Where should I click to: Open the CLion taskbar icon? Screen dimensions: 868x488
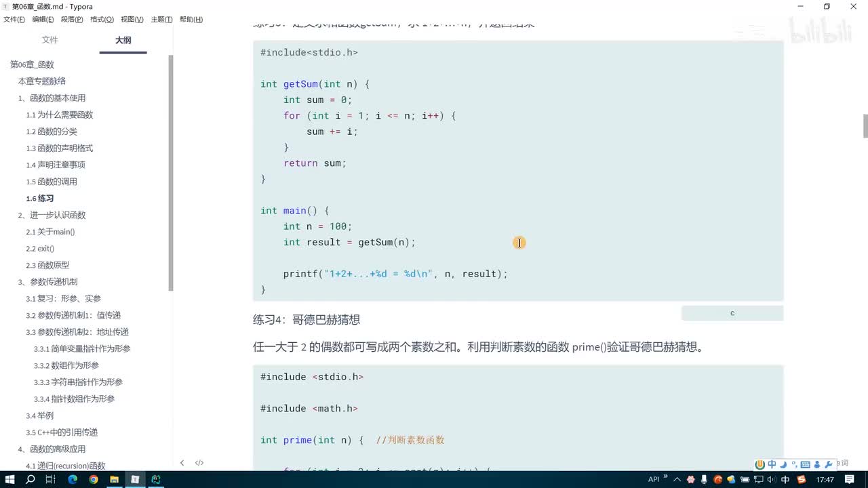(156, 479)
